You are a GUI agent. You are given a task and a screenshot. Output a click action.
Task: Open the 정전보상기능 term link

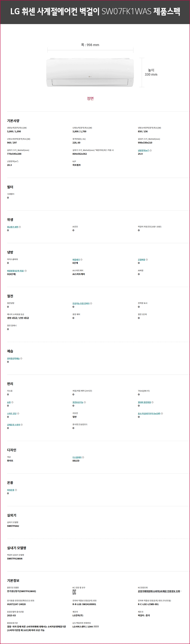(x=78, y=402)
